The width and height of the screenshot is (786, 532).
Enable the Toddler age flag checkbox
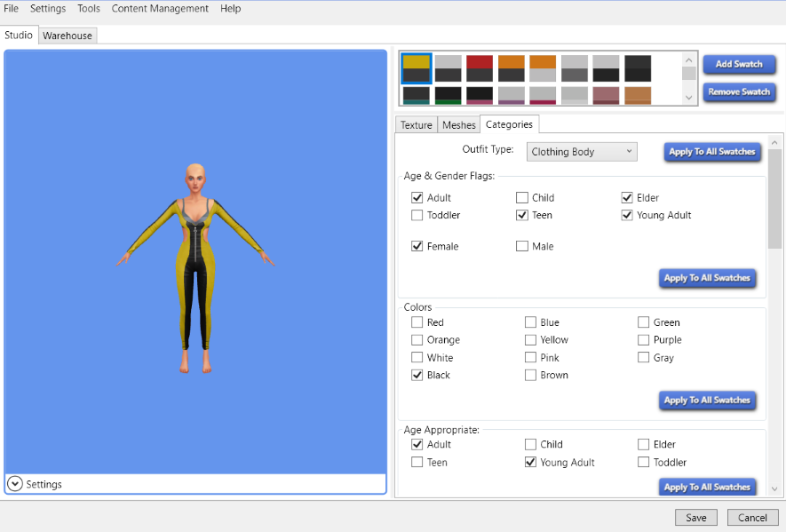click(x=417, y=215)
